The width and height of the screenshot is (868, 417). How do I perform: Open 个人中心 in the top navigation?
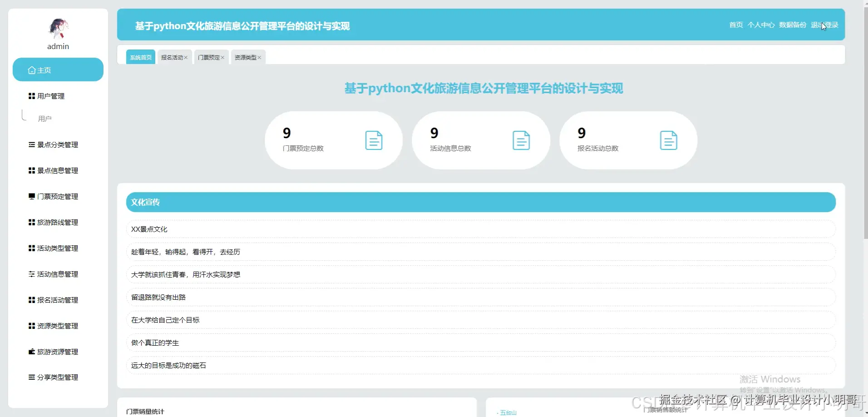[x=761, y=25]
